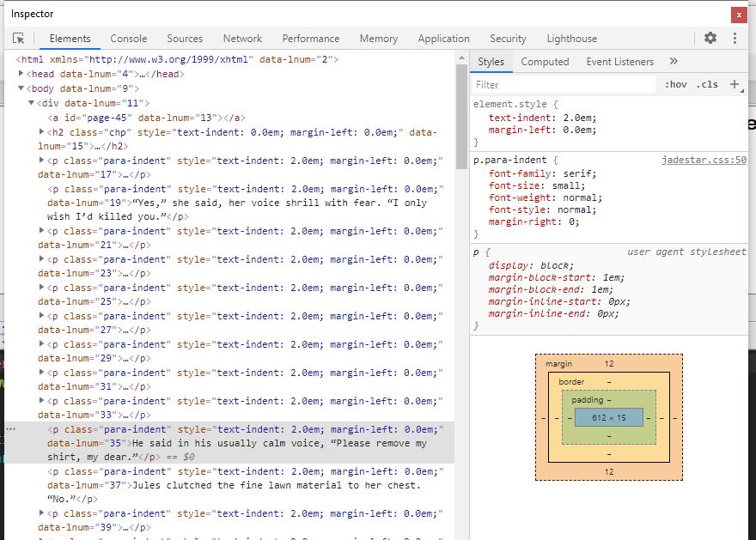Open the Network tab

(x=242, y=39)
